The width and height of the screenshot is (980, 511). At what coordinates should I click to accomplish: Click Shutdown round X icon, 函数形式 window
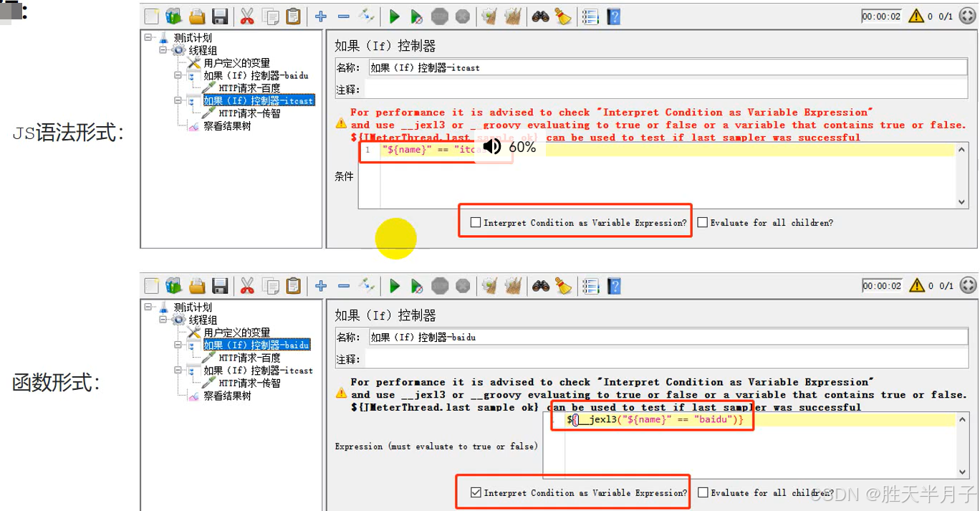tap(463, 286)
